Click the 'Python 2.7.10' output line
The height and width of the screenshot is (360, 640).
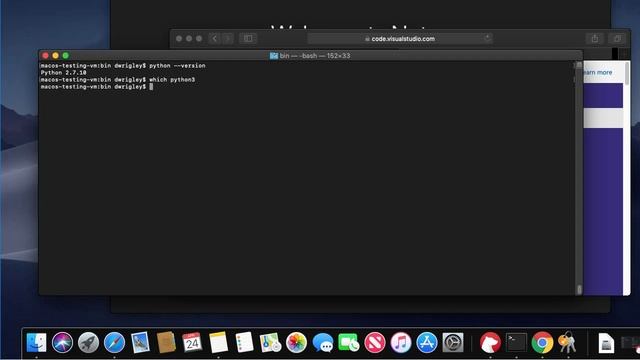pos(63,72)
